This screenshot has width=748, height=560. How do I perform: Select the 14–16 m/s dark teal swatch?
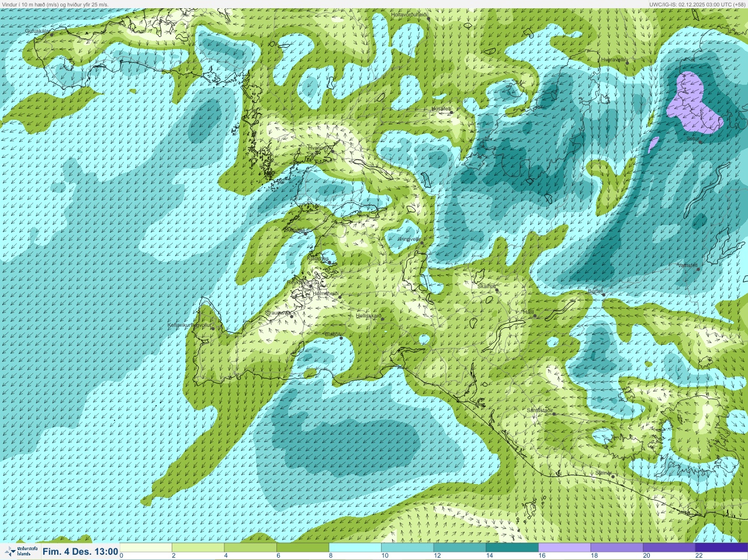(512, 548)
